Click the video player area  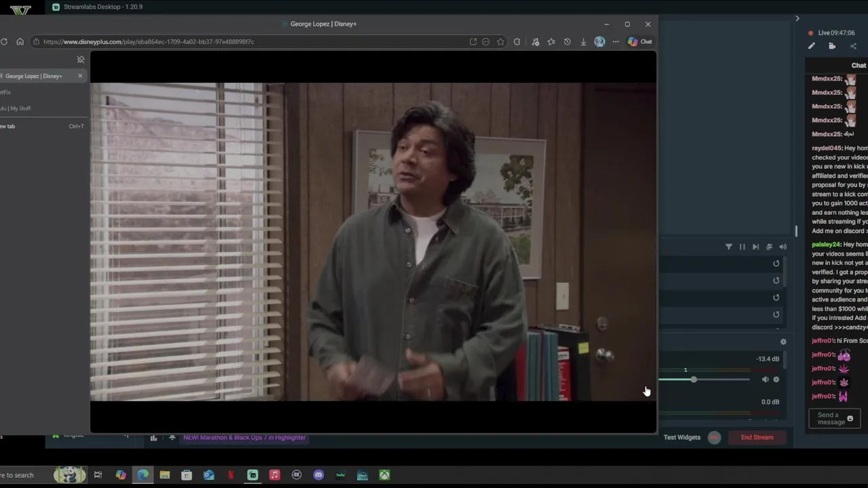[x=373, y=242]
